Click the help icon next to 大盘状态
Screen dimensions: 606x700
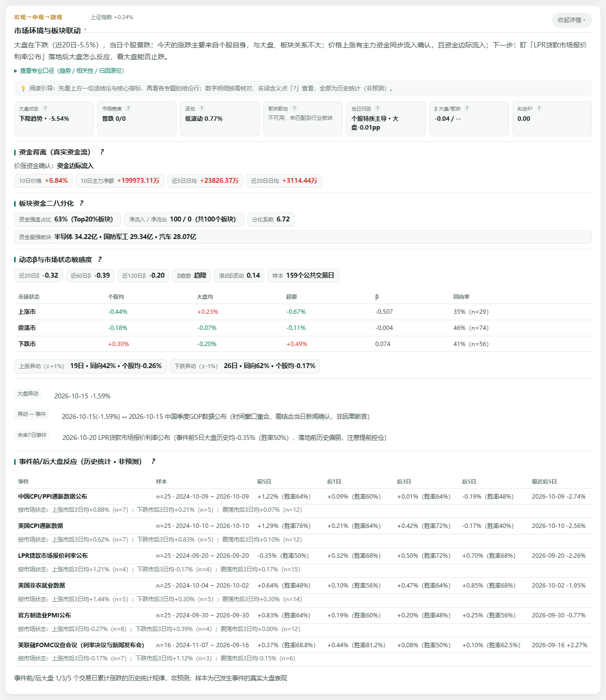[45, 109]
